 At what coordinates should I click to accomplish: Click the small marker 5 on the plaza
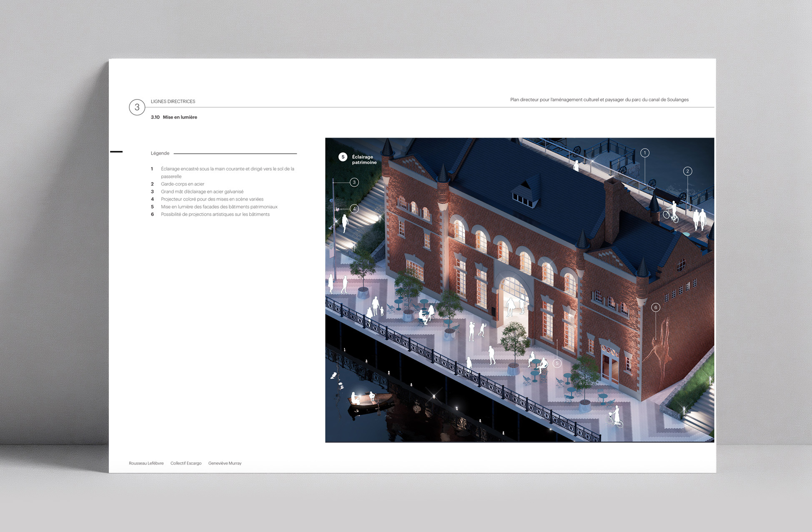click(x=557, y=363)
